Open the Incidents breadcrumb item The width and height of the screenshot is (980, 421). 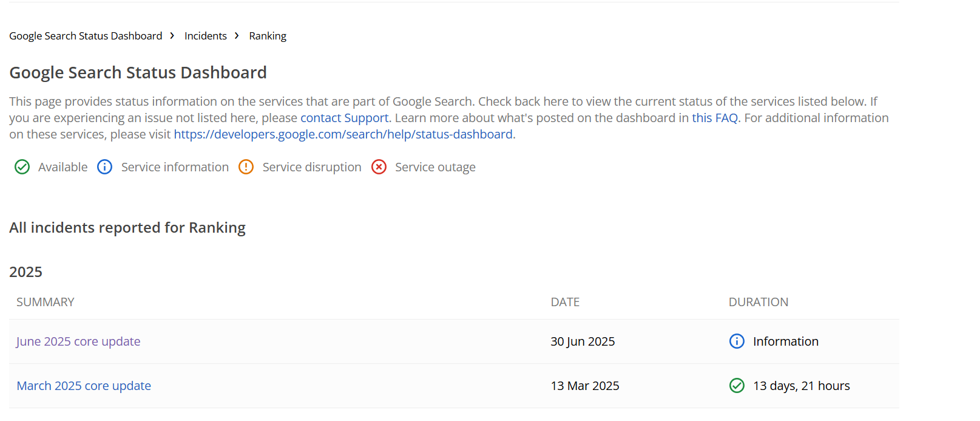(205, 36)
